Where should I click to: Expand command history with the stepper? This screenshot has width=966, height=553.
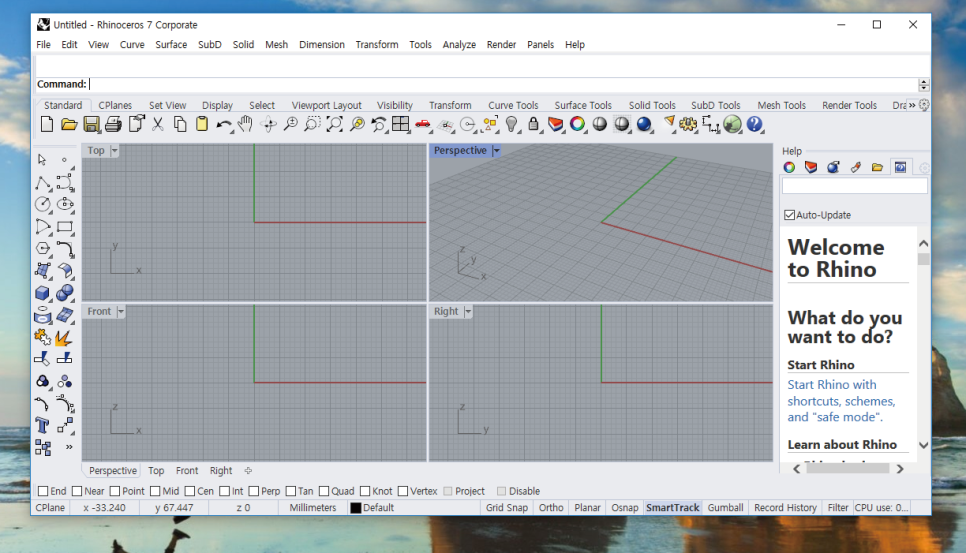click(x=923, y=84)
